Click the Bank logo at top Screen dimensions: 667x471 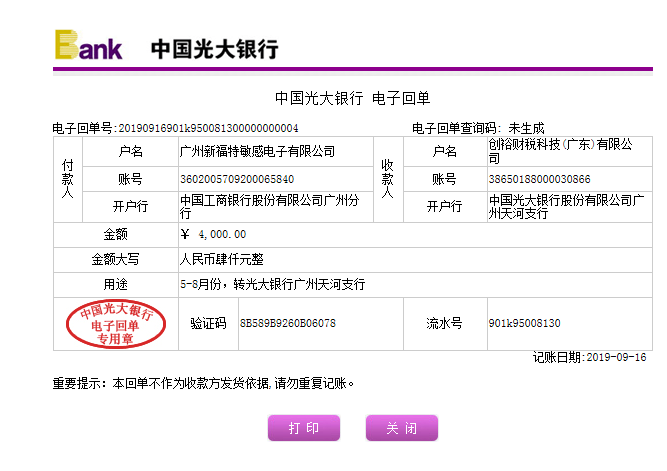[x=88, y=45]
